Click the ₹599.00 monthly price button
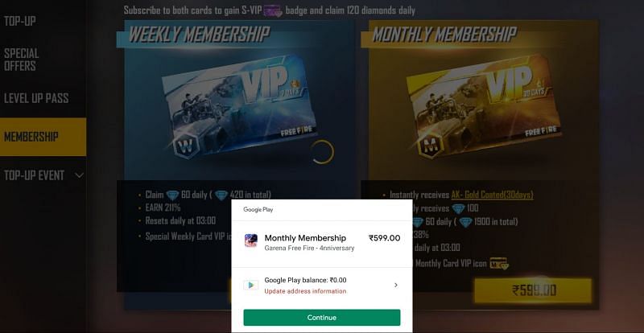 coord(533,290)
